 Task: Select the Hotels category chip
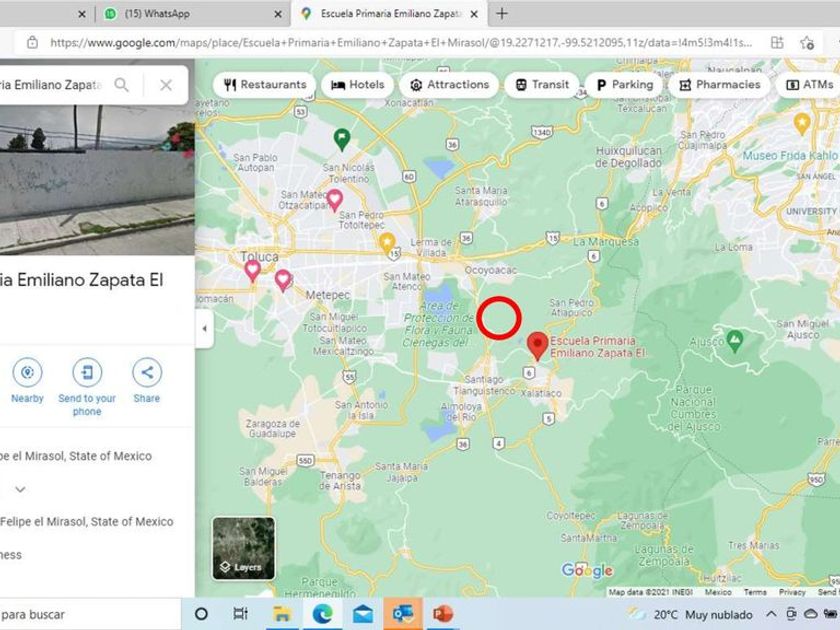pyautogui.click(x=357, y=85)
